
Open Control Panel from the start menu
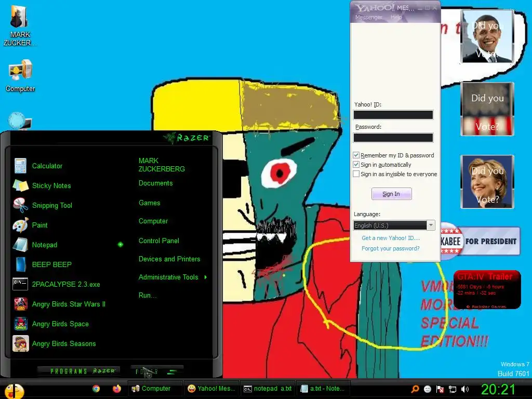point(159,241)
